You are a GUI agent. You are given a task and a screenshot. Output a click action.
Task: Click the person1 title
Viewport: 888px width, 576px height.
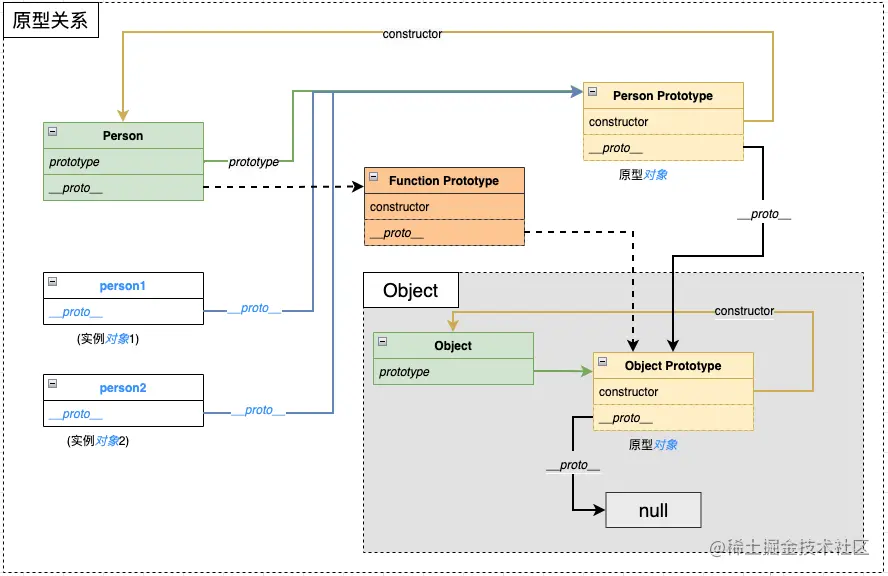pos(123,286)
